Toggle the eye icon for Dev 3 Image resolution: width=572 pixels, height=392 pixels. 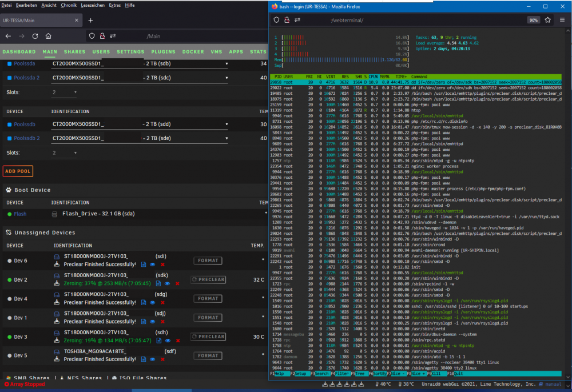coord(168,341)
